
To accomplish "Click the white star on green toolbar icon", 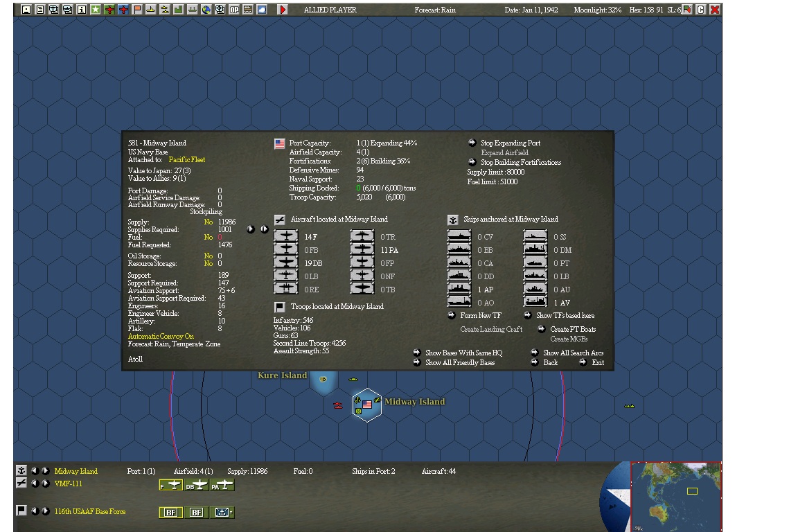I will (x=95, y=10).
